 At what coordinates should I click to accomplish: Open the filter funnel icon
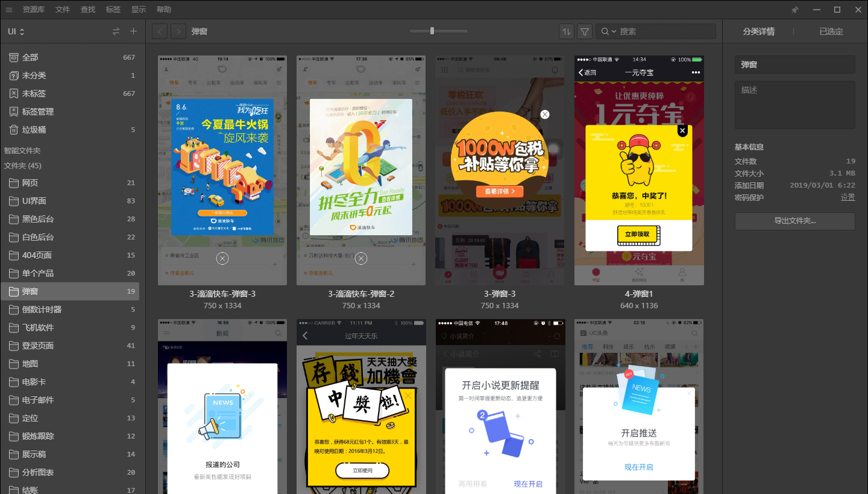(584, 31)
